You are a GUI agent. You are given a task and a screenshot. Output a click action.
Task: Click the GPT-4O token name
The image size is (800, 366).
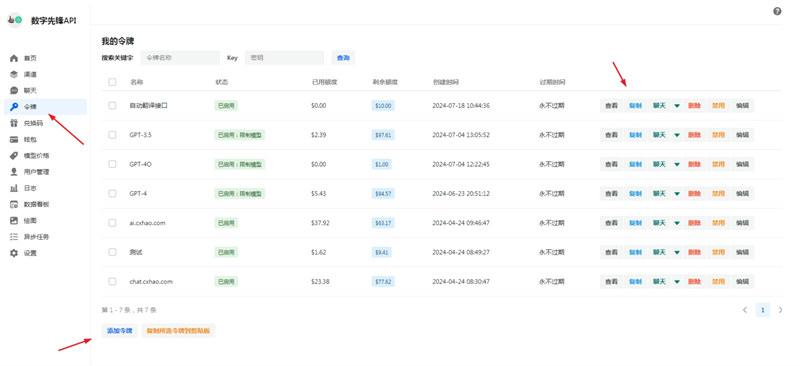140,164
